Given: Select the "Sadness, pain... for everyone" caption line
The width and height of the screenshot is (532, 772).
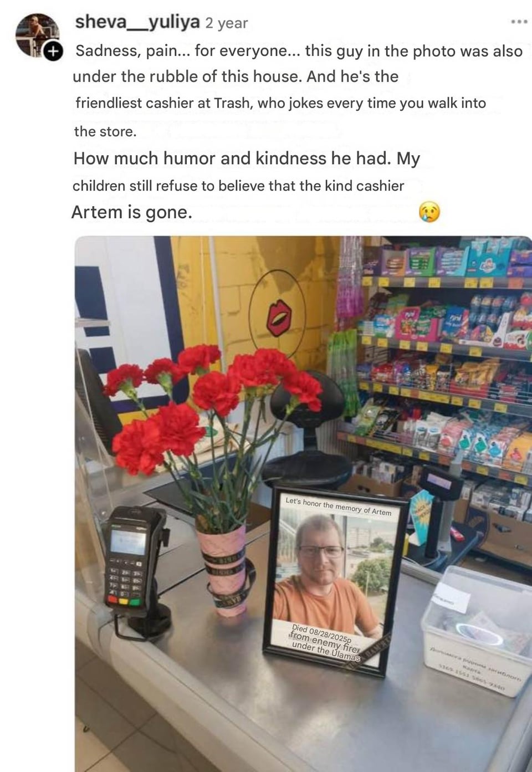Looking at the screenshot, I should click(x=299, y=51).
